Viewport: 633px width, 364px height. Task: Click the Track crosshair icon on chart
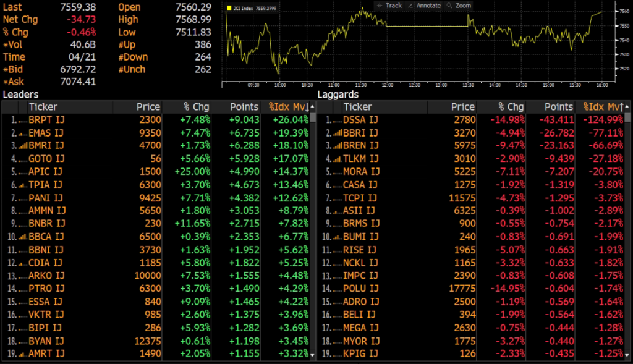(380, 6)
